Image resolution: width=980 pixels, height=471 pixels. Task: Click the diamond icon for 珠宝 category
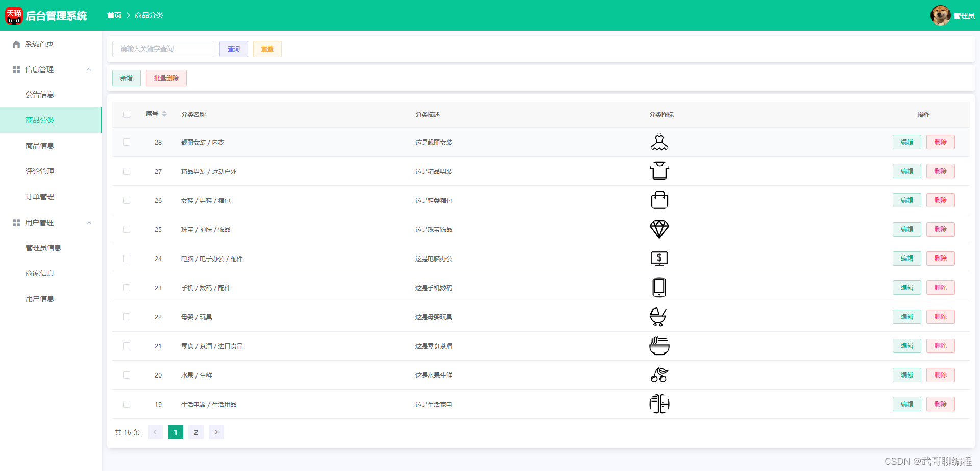[659, 229]
